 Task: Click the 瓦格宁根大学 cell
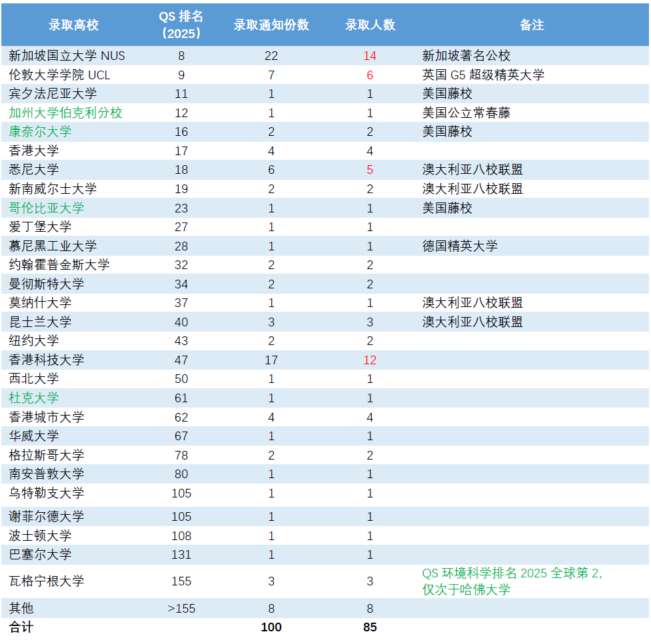pos(47,581)
